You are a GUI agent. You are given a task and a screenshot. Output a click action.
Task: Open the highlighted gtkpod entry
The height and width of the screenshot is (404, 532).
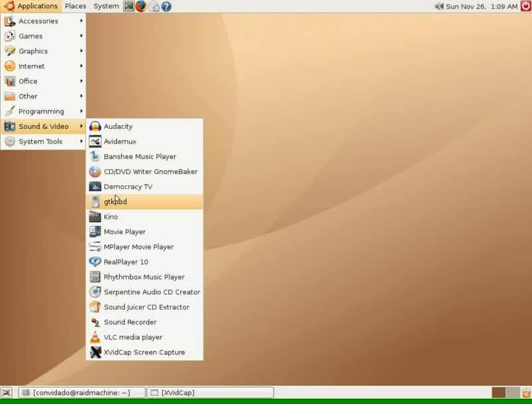tap(144, 201)
